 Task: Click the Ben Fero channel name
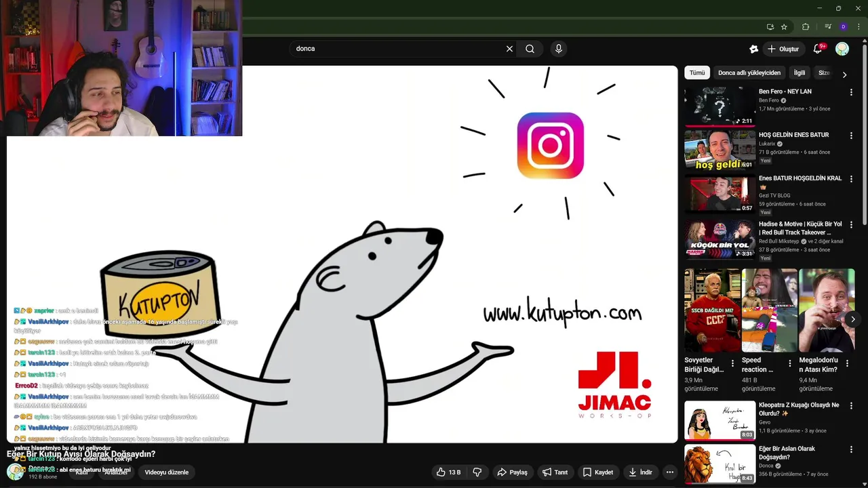[x=769, y=100]
